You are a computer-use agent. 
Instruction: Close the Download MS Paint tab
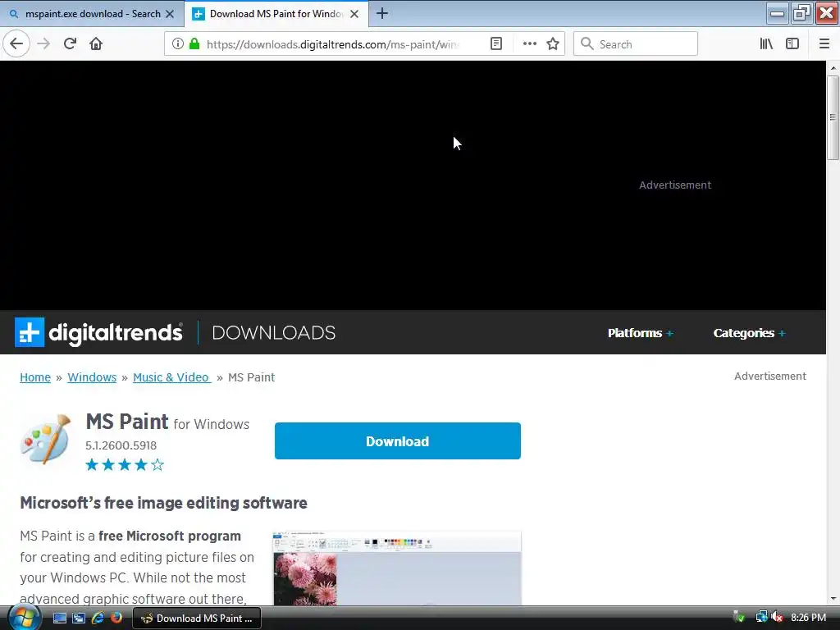(354, 14)
